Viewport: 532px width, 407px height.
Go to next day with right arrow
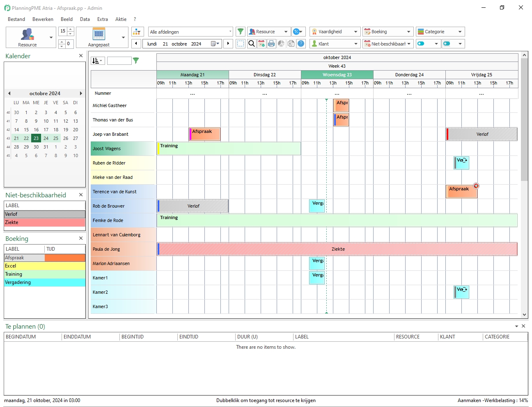(x=228, y=43)
